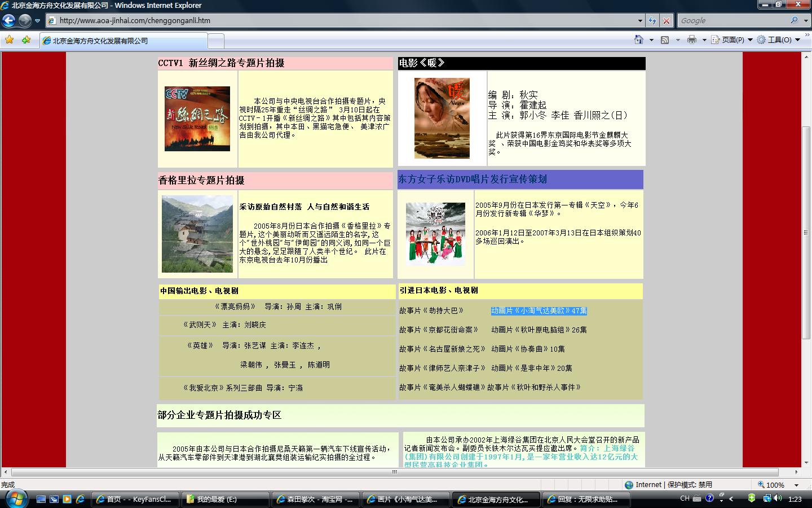Screen dimensions: 812x508
Task: Open the 工具(O) Tools menu
Action: [779, 40]
